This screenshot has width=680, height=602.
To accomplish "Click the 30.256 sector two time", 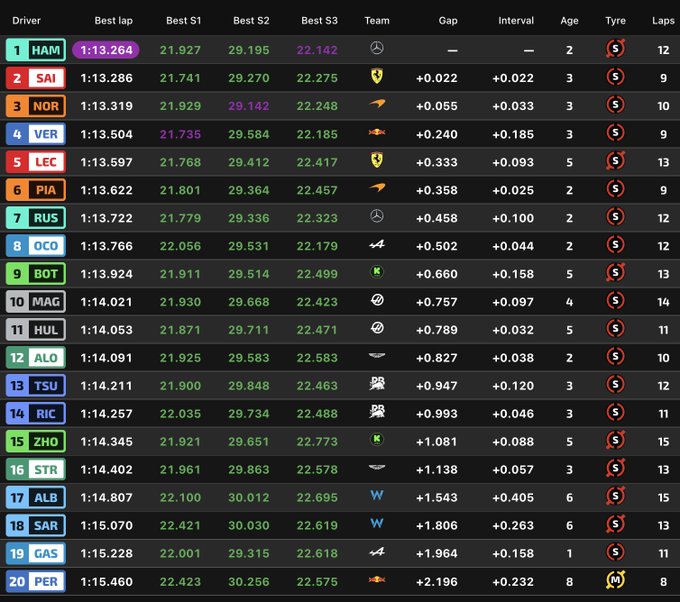I will point(249,582).
